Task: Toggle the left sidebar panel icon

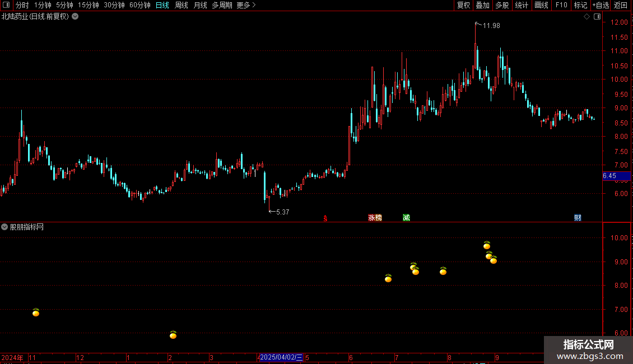Action: coord(6,5)
